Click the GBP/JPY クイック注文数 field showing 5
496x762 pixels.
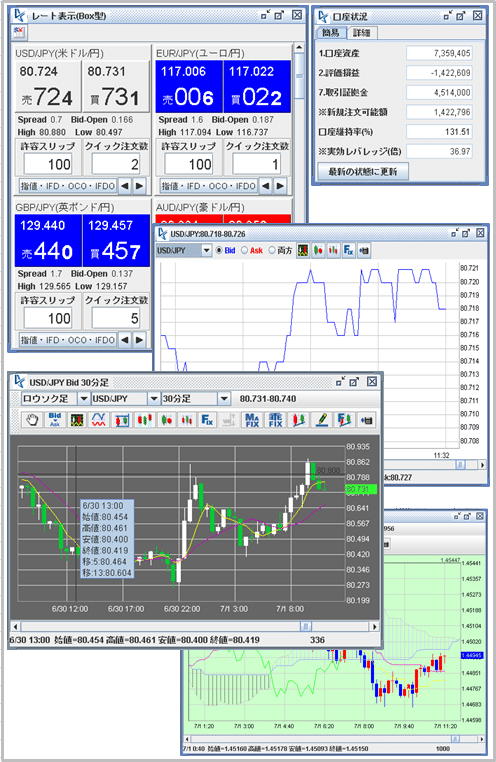pos(116,318)
